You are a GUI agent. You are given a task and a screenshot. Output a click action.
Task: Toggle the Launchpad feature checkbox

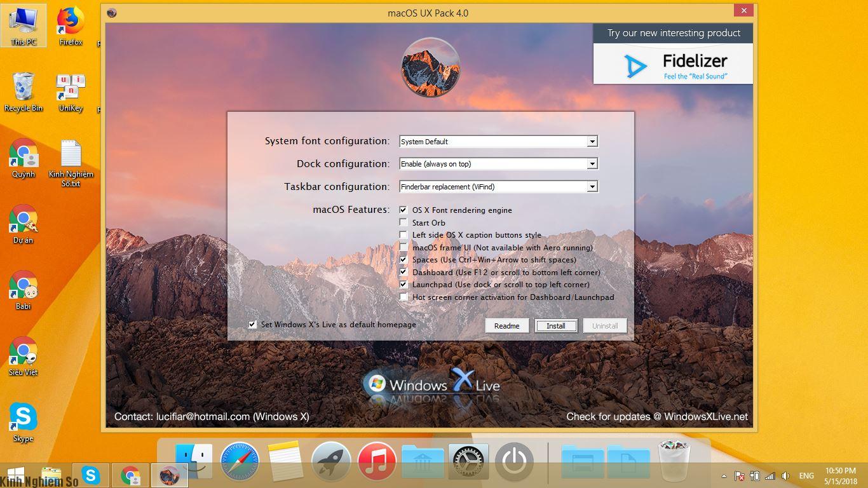(x=403, y=284)
